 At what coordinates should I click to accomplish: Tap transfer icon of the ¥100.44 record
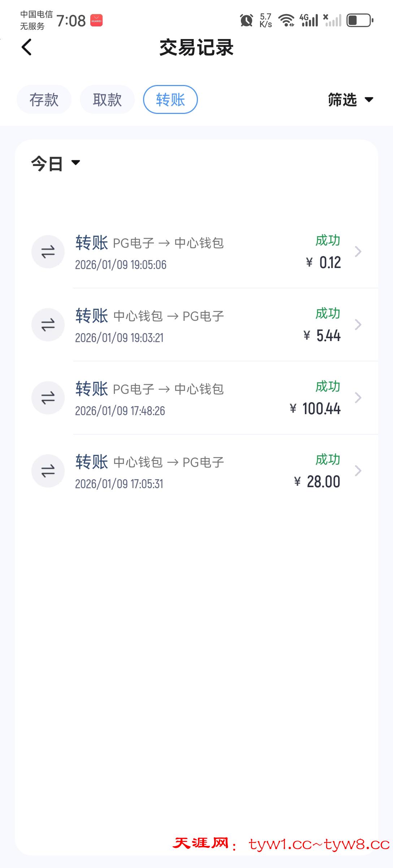tap(48, 398)
